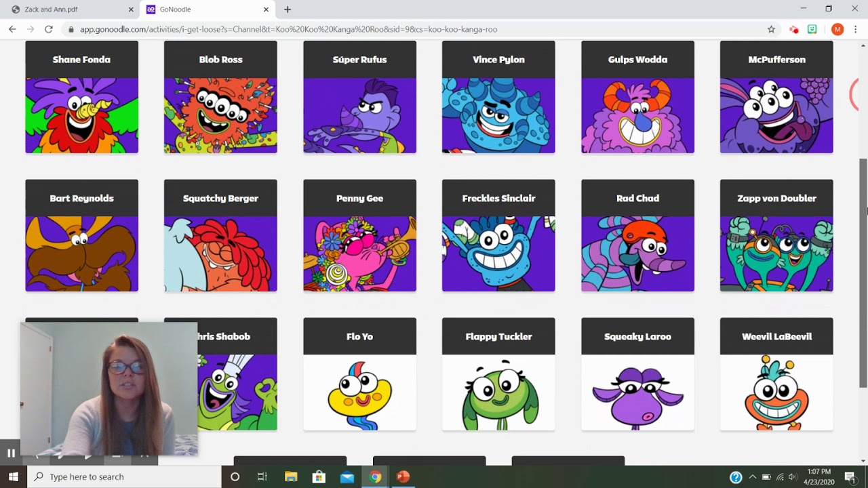Screen dimensions: 868x488
Task: Select Vince Pylon character card
Action: pos(498,97)
